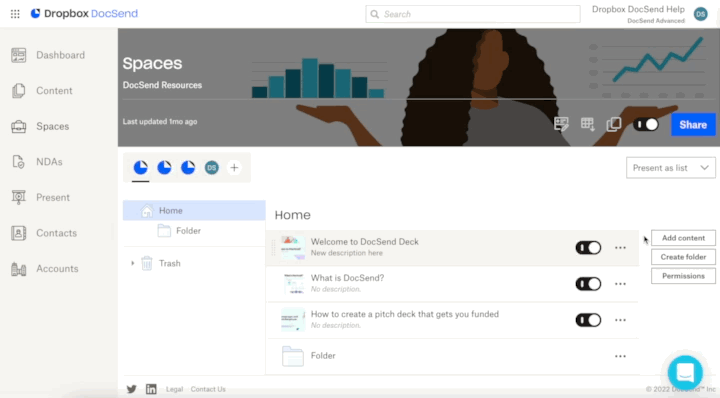This screenshot has width=720, height=398.
Task: Toggle the Welcome to DocSend Deck switch
Action: pos(588,247)
